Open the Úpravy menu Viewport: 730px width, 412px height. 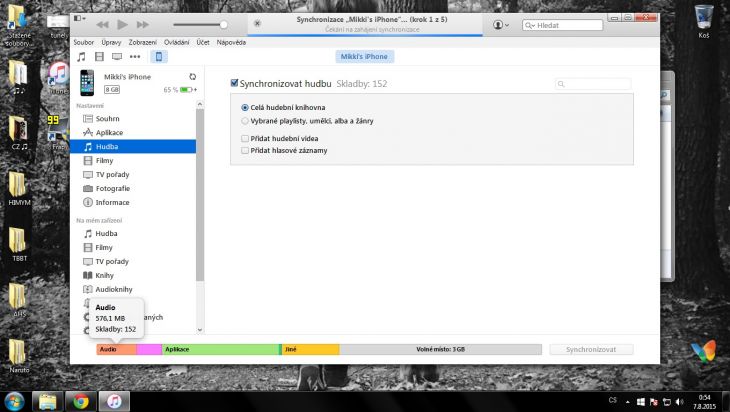[111, 42]
